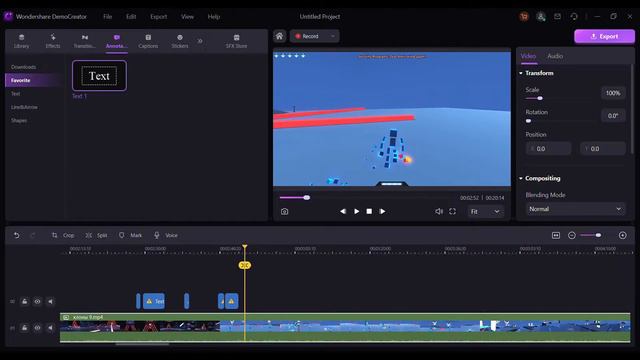This screenshot has height=360, width=640.
Task: Select Text category in sidebar
Action: 16,94
